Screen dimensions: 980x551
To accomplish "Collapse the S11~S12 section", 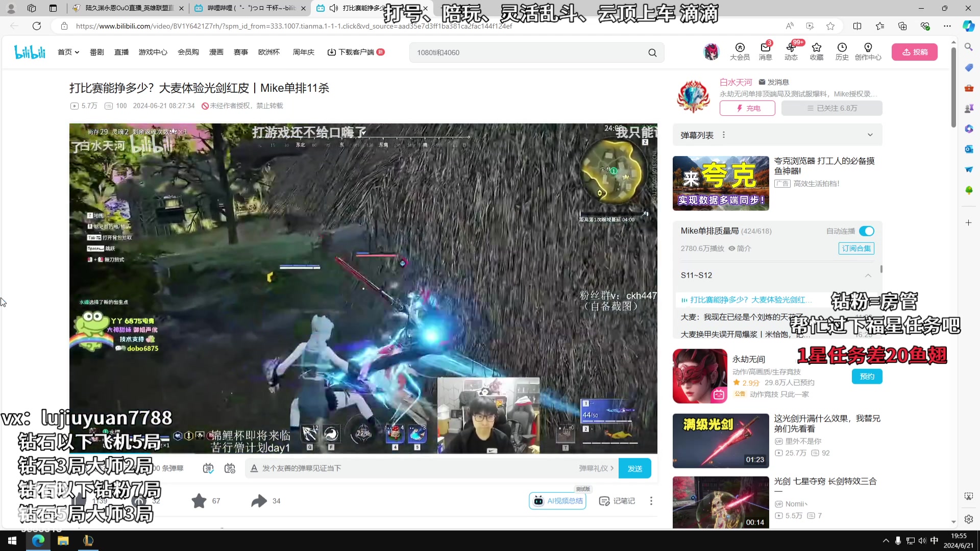I will 868,275.
